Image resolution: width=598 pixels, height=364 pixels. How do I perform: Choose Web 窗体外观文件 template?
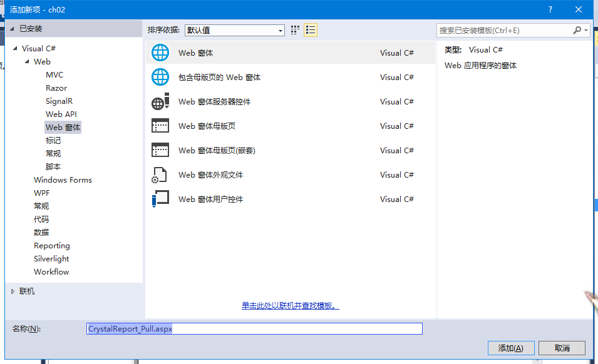point(210,174)
